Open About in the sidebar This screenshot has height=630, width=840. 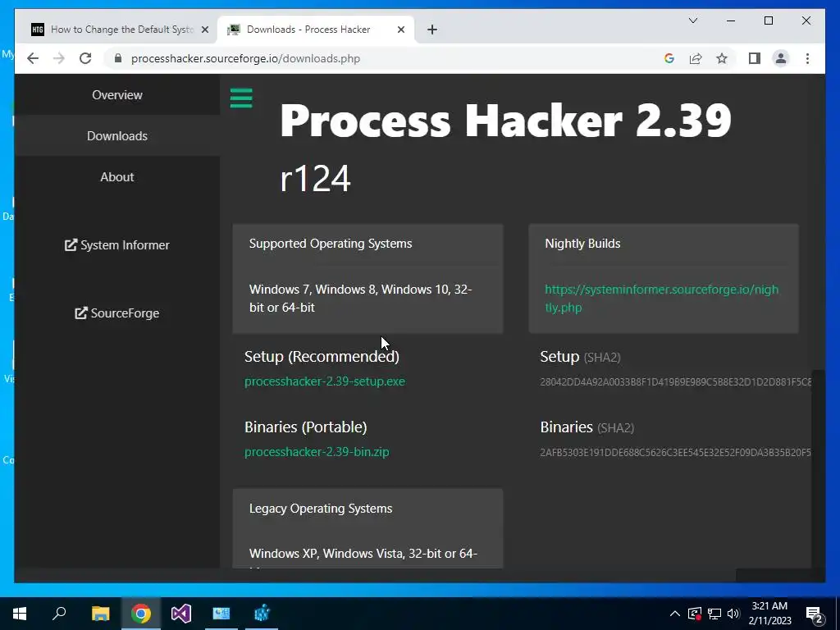117,177
